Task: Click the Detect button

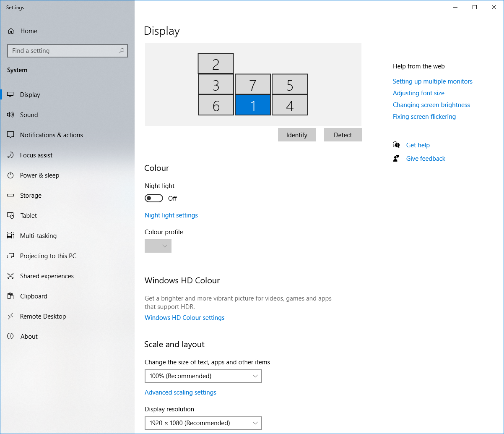Action: coord(343,135)
